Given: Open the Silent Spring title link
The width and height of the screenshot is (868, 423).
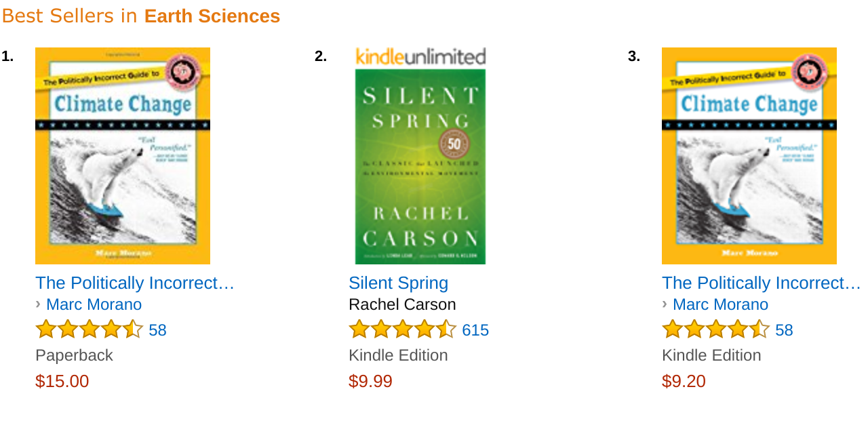Looking at the screenshot, I should [x=399, y=283].
